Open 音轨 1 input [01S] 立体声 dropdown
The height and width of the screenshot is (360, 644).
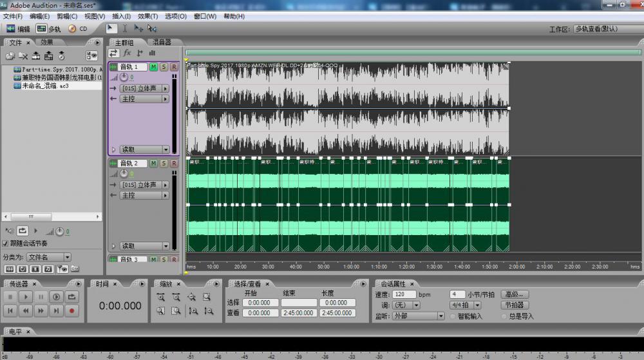(x=144, y=88)
